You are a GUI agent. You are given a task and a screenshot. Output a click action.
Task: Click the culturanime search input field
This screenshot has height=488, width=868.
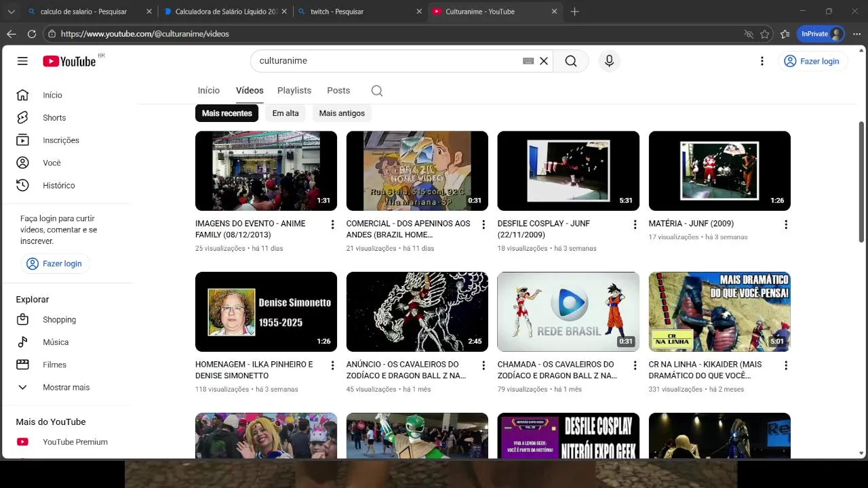coord(389,61)
